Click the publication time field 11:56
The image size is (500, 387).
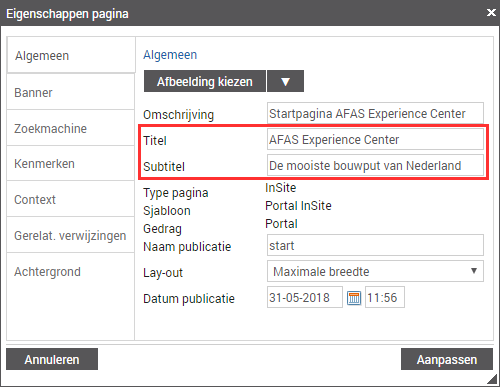(385, 297)
